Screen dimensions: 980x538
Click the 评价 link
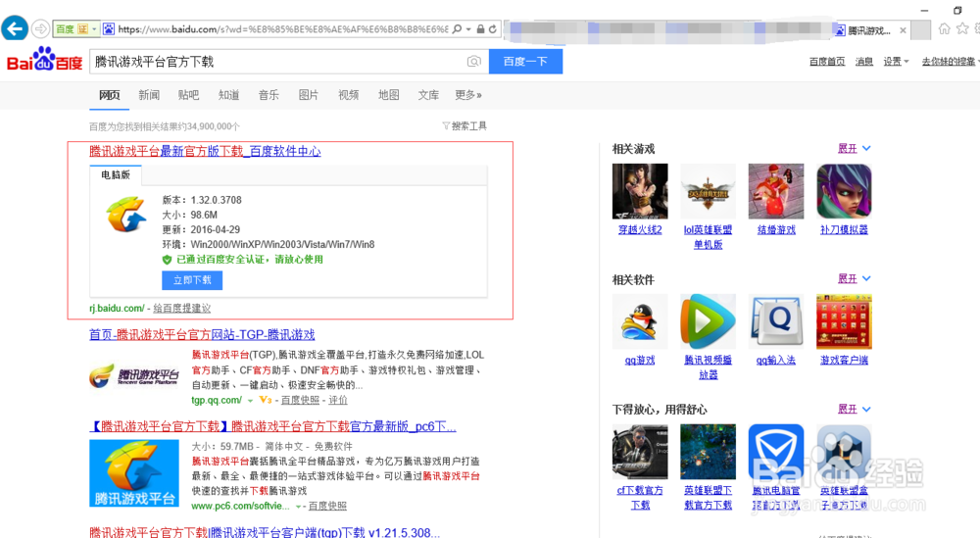pos(338,400)
